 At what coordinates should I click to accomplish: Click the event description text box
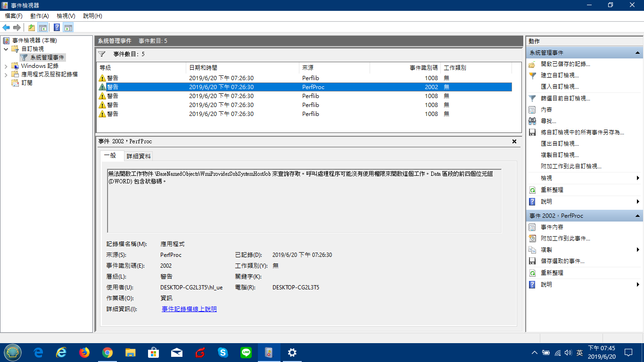[x=304, y=201]
